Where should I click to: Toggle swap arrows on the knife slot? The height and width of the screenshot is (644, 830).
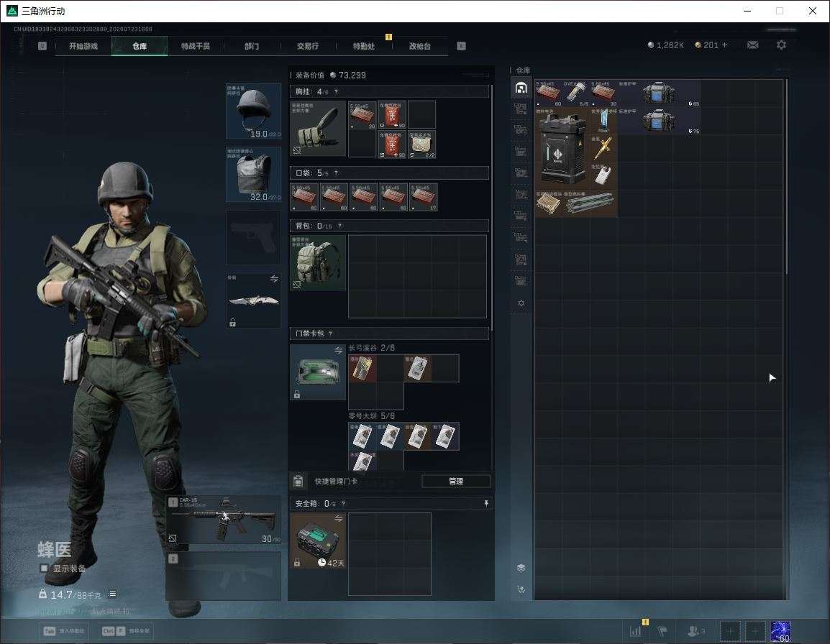tap(274, 279)
